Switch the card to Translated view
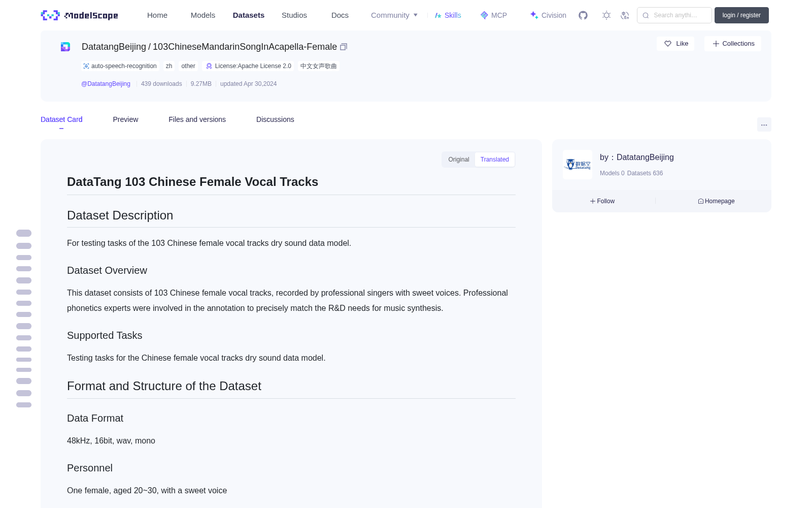 [495, 160]
